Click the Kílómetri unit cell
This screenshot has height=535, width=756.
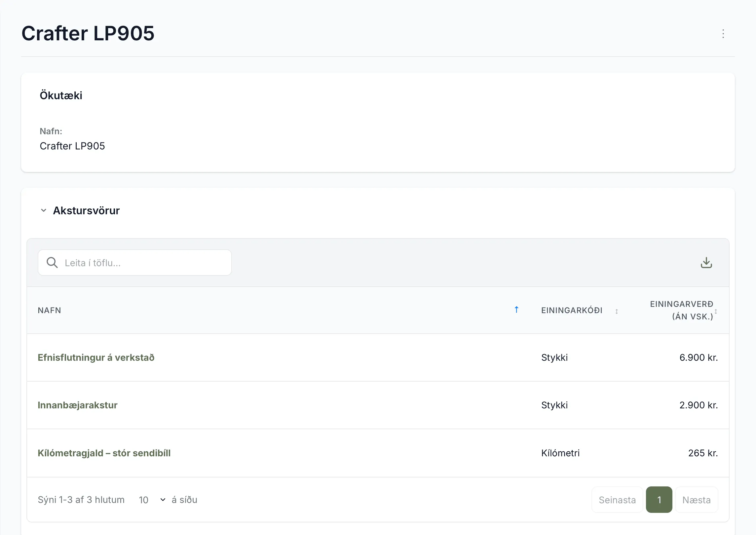click(x=560, y=453)
